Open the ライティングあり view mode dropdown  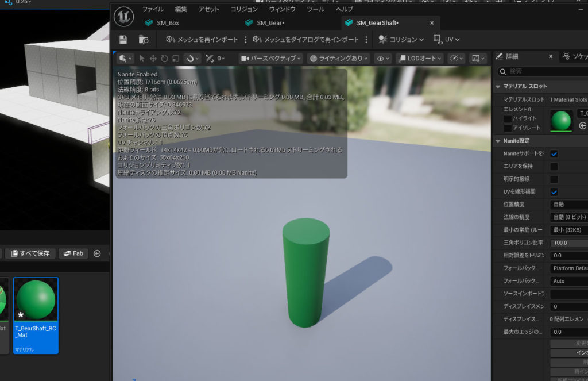click(338, 59)
